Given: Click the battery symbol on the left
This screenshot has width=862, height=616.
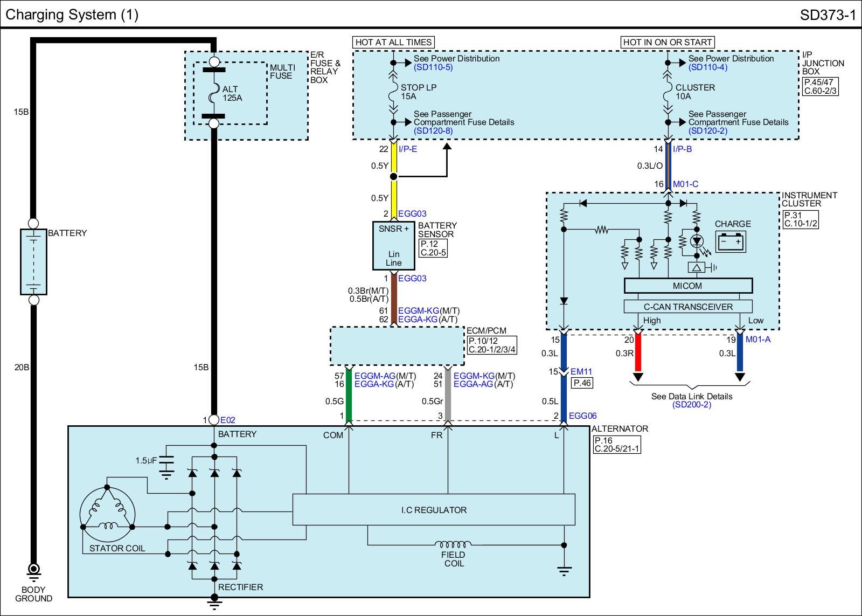Looking at the screenshot, I should [x=33, y=261].
